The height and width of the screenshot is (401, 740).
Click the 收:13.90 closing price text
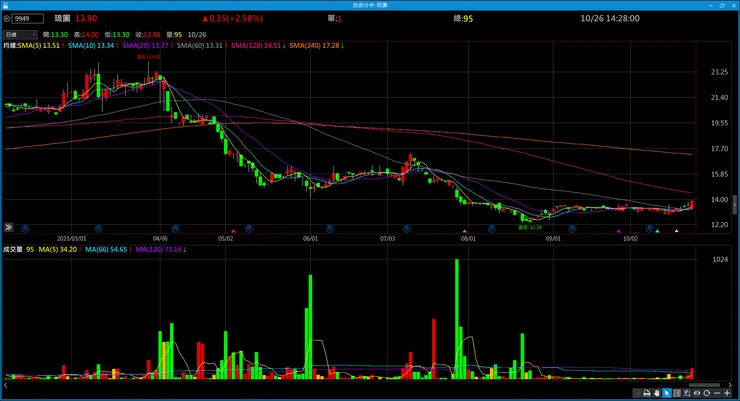[x=148, y=35]
